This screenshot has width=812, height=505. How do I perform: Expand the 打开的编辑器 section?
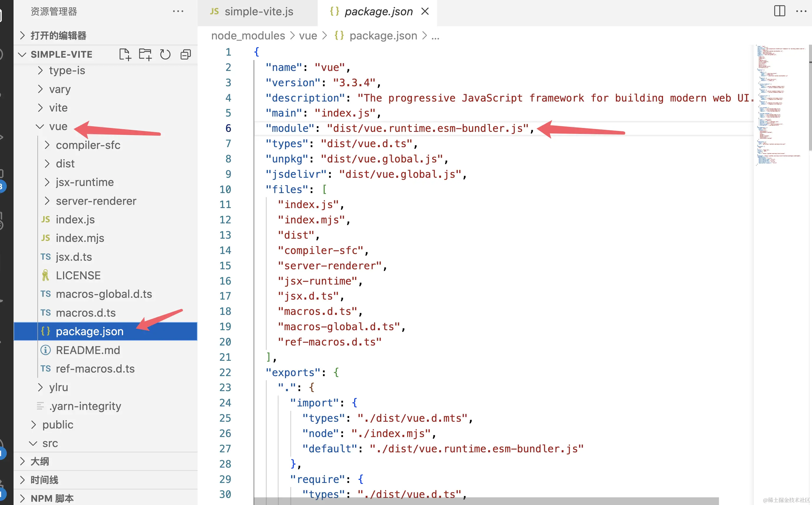[106, 35]
